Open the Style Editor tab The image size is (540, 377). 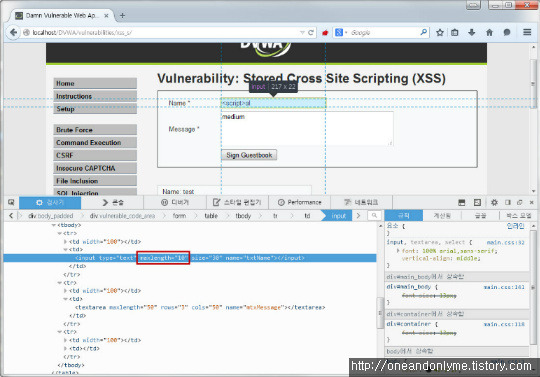tap(237, 202)
